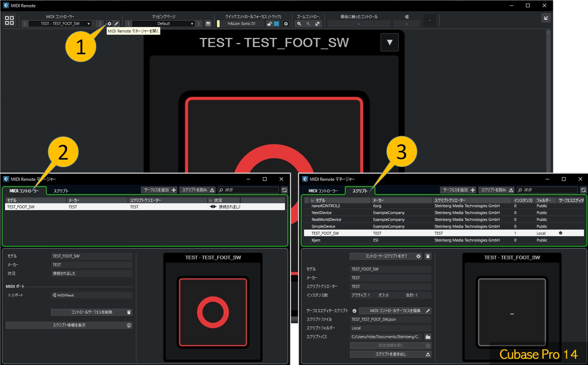
Task: Go to previous mapping page arrow
Action: pos(129,24)
